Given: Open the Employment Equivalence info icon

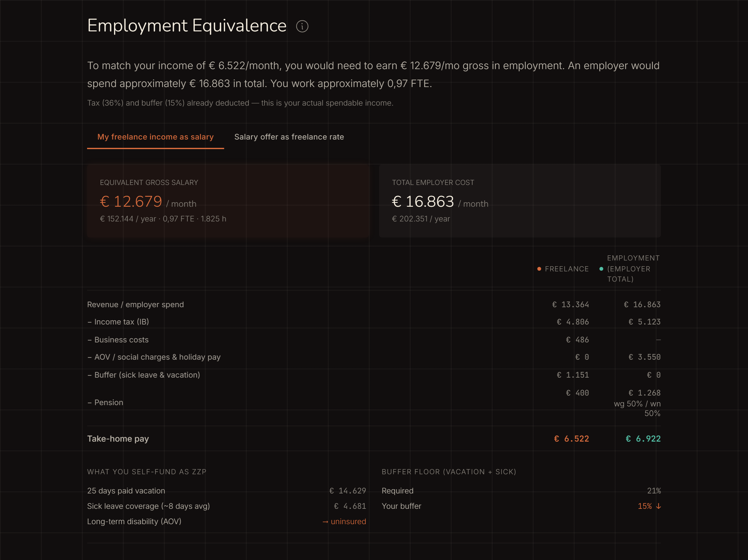Looking at the screenshot, I should click(302, 26).
